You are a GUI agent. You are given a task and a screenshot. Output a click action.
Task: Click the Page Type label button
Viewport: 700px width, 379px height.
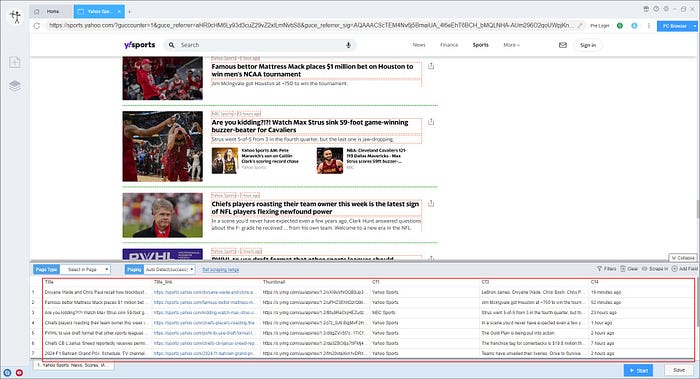pyautogui.click(x=46, y=270)
